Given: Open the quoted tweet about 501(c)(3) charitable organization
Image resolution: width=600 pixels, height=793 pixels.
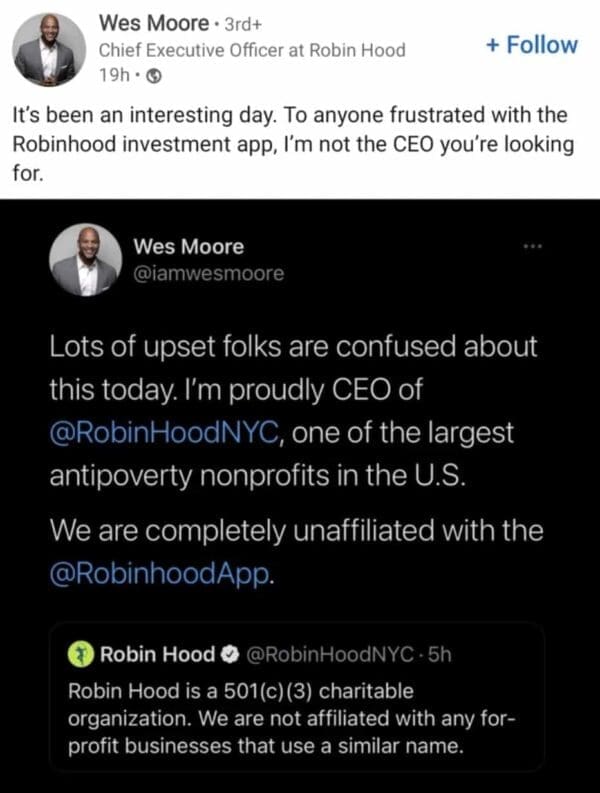Looking at the screenshot, I should coord(300,720).
